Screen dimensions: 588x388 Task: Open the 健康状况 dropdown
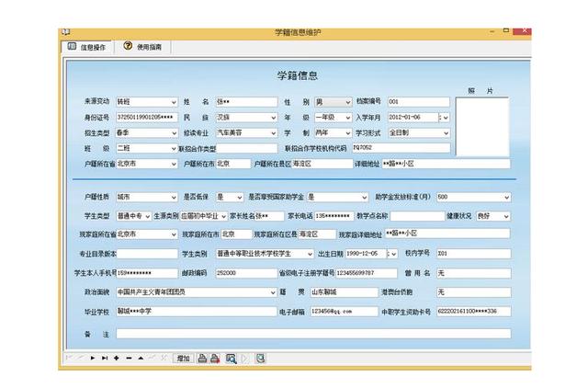(x=508, y=216)
